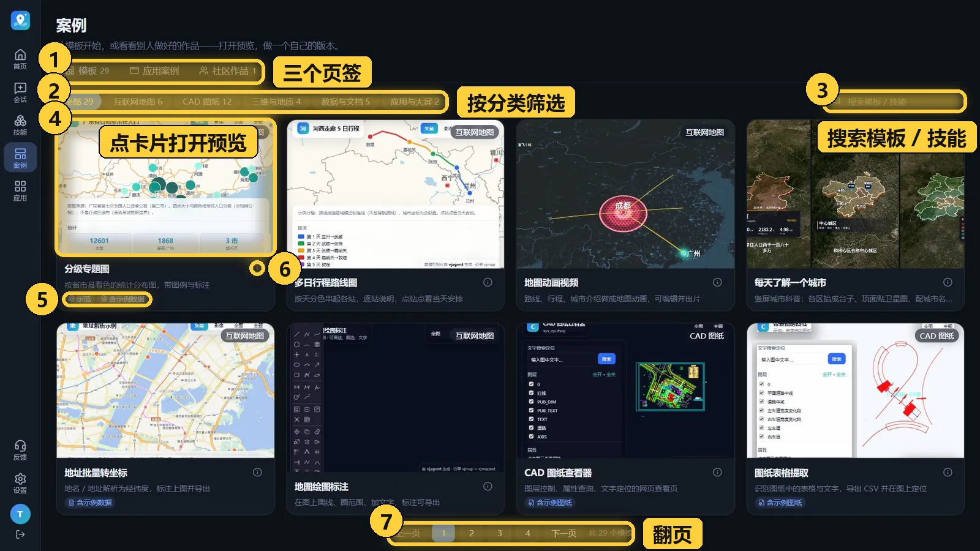This screenshot has width=980, height=551.
Task: Switch to the 社区作品 tab
Action: (x=227, y=71)
